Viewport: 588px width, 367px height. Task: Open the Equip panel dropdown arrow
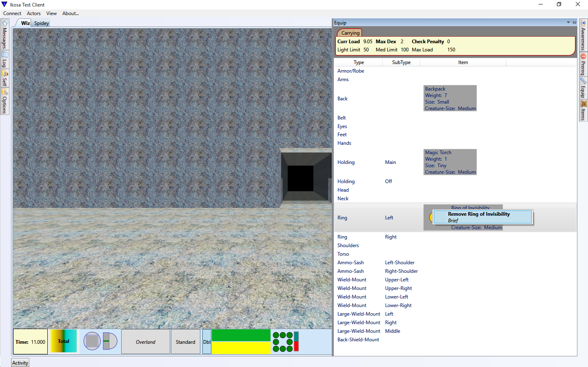coord(568,22)
